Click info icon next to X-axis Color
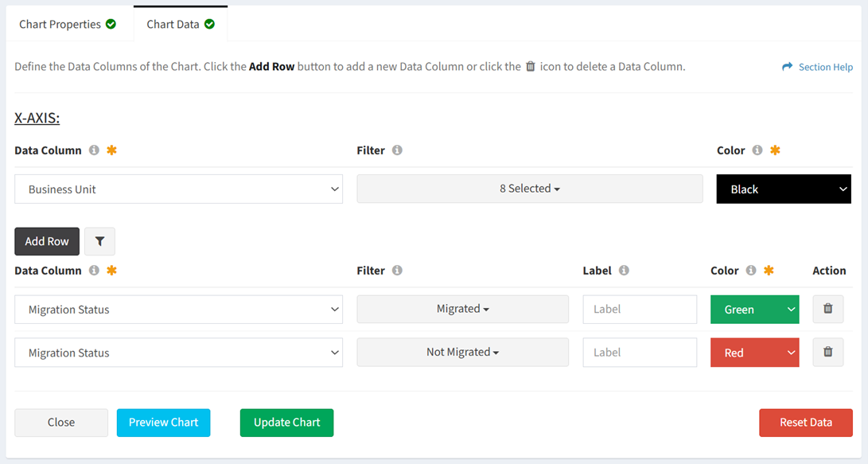The width and height of the screenshot is (868, 464). (x=757, y=150)
